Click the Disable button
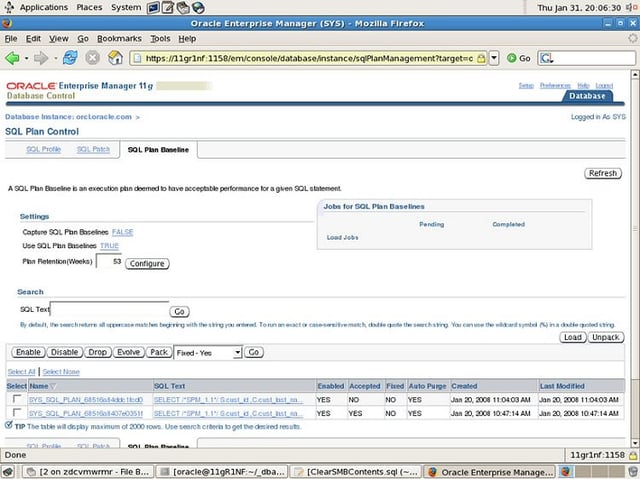 pyautogui.click(x=64, y=352)
